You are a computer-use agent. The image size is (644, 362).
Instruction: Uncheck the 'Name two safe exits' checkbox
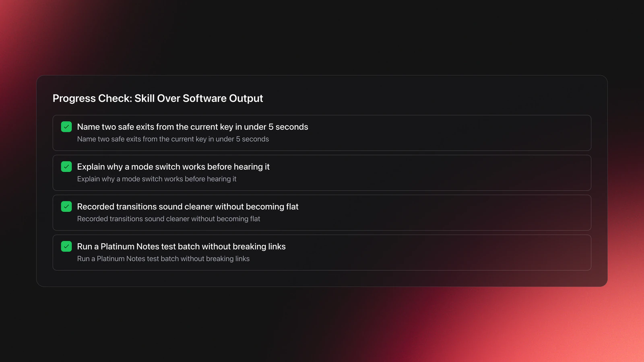[66, 127]
